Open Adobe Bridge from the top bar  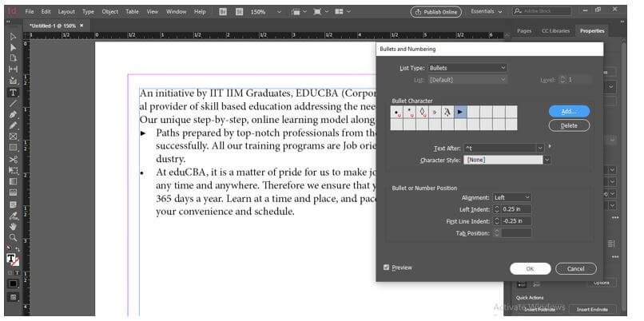tap(223, 12)
